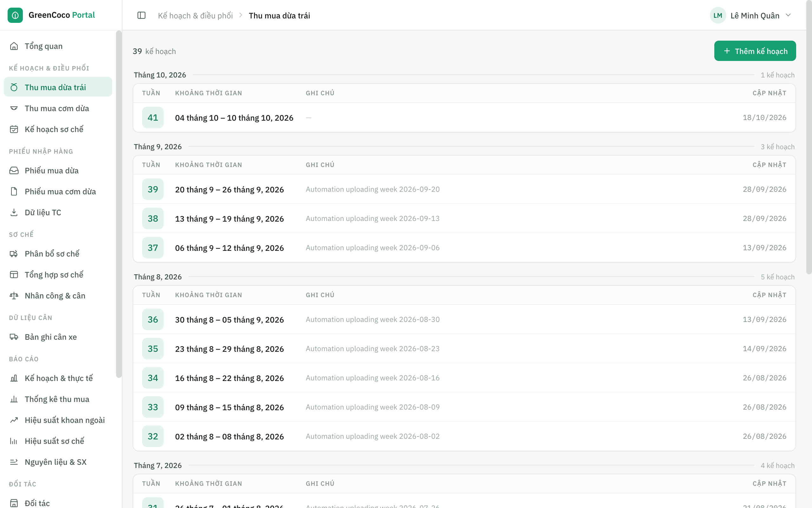Open Phiếu mua dừa menu item

click(x=58, y=171)
